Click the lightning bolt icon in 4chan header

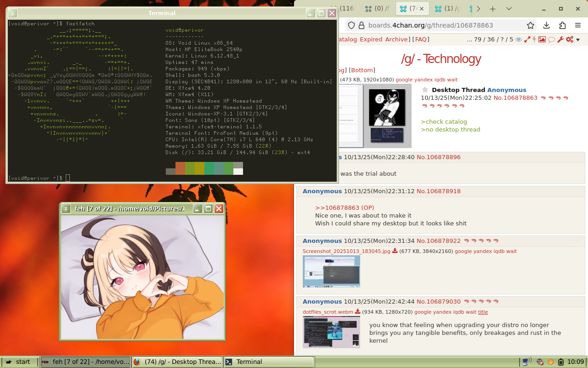[534, 40]
